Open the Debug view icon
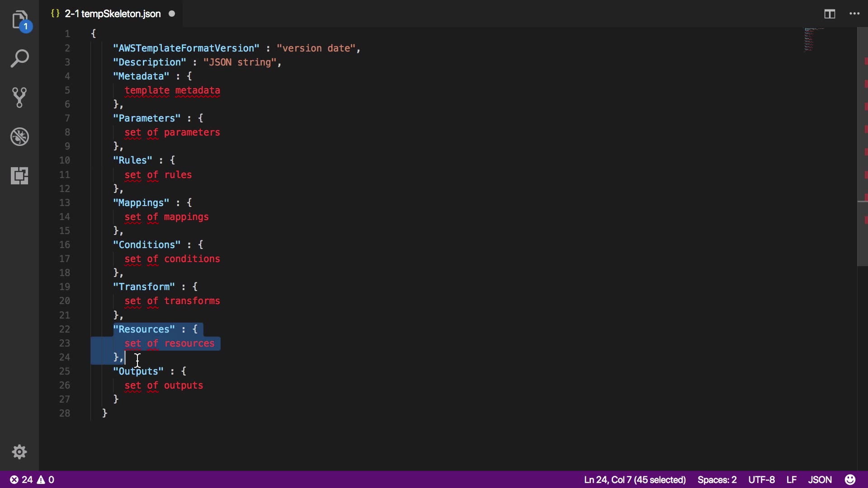 pyautogui.click(x=19, y=136)
